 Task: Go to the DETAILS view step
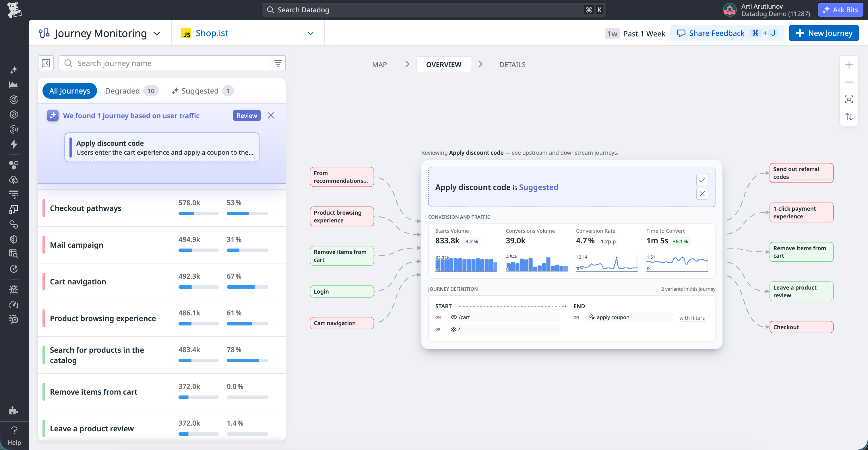coord(512,65)
